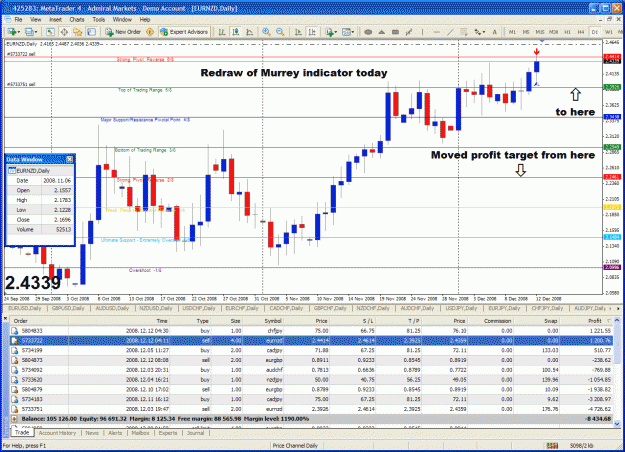Select the text label 'A' tool

click(x=495, y=32)
